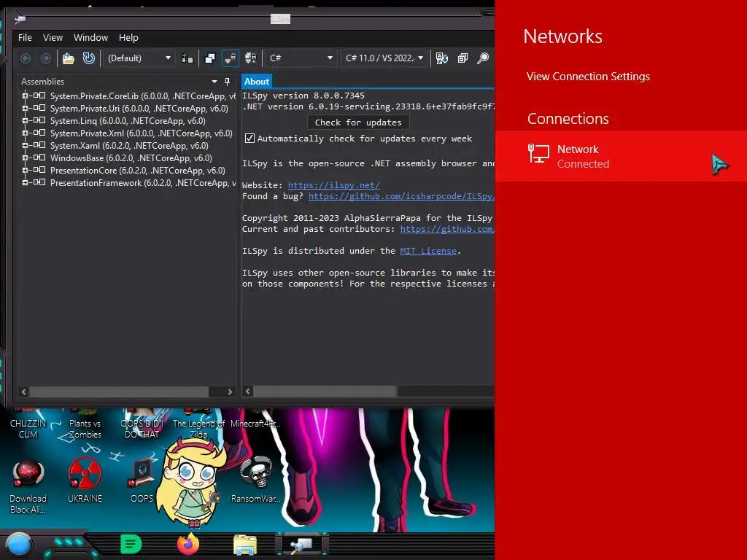Click the Open assembly folder icon
Image resolution: width=747 pixels, height=560 pixels.
(69, 58)
